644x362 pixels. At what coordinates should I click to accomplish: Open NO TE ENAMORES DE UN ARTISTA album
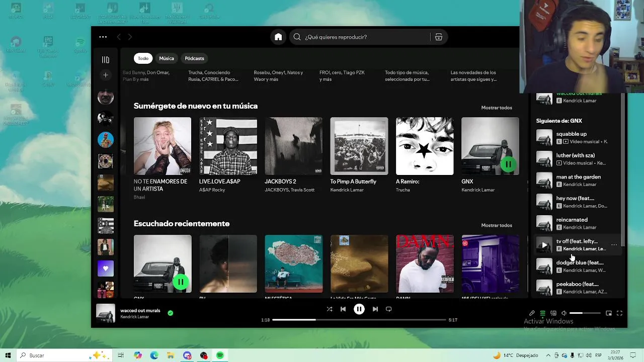(x=163, y=146)
